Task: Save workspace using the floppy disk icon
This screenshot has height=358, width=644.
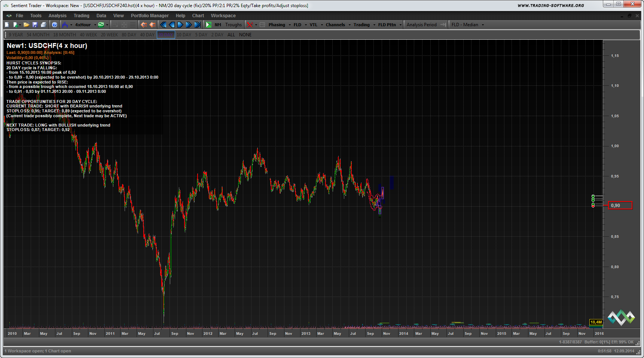Action: coord(35,25)
